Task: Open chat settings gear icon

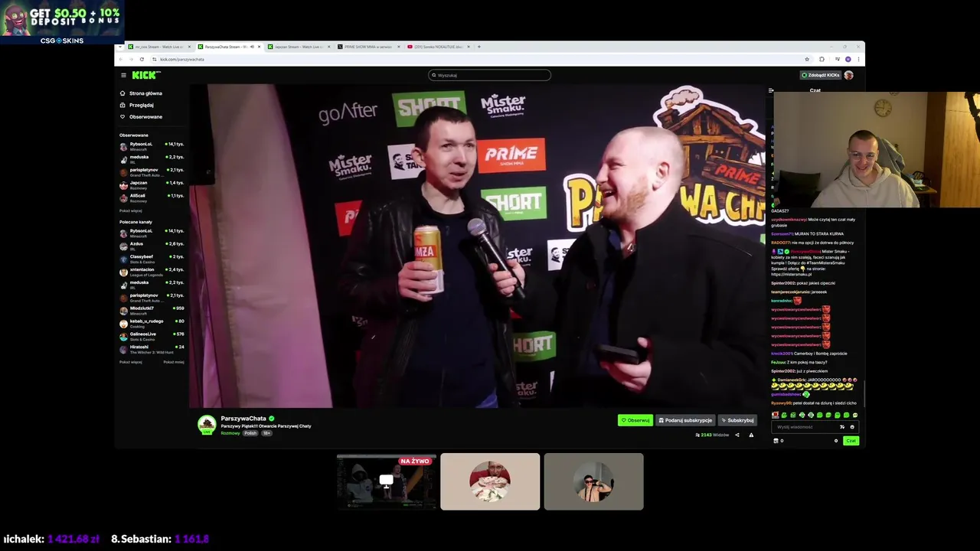Action: tap(836, 441)
